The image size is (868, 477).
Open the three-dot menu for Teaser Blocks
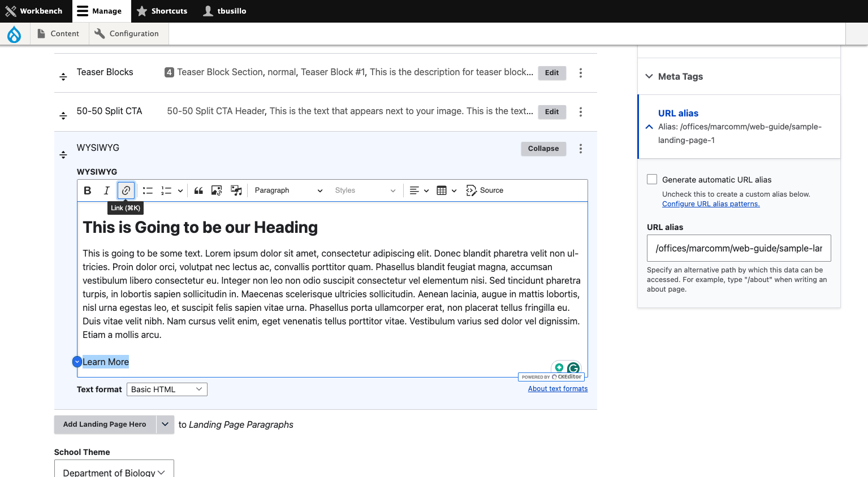[581, 73]
